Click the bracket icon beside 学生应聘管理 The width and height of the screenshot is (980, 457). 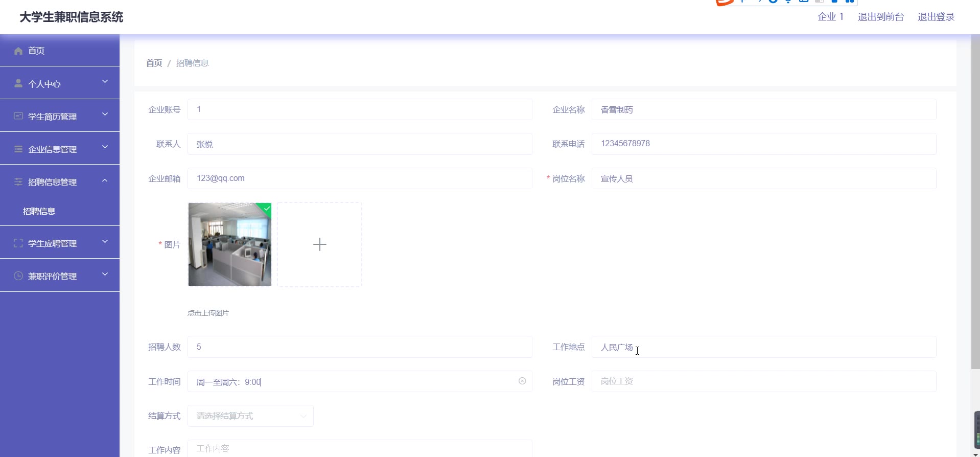(x=18, y=243)
